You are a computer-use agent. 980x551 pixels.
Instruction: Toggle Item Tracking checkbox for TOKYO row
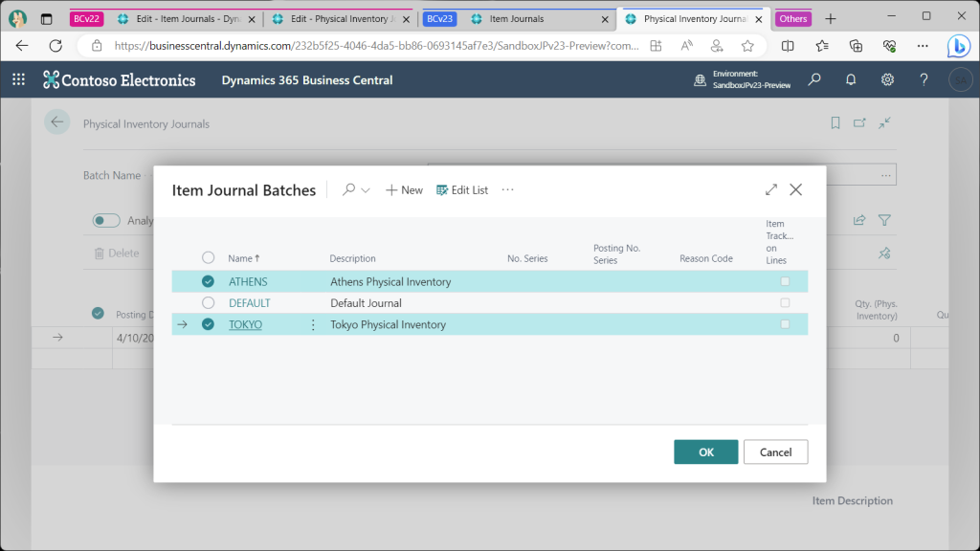pos(785,324)
